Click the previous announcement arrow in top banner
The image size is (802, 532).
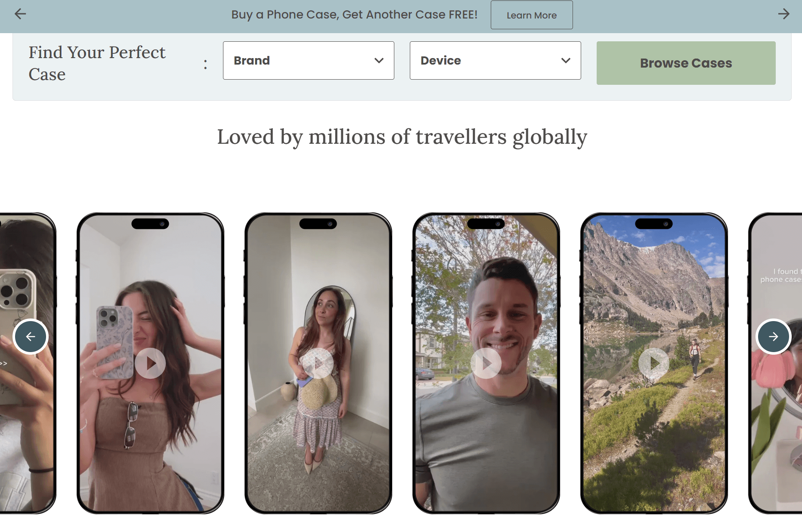point(20,14)
